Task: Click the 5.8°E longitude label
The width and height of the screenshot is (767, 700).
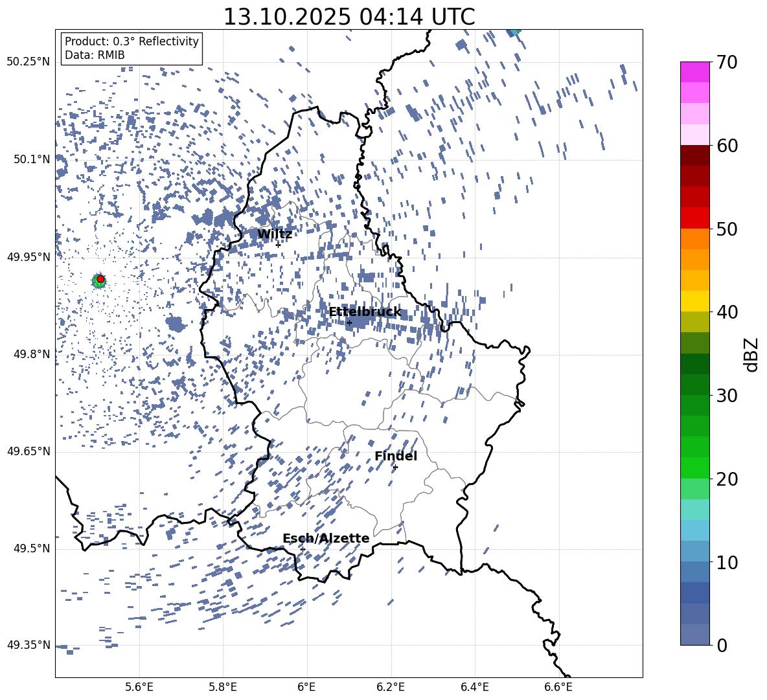Action: [x=223, y=687]
